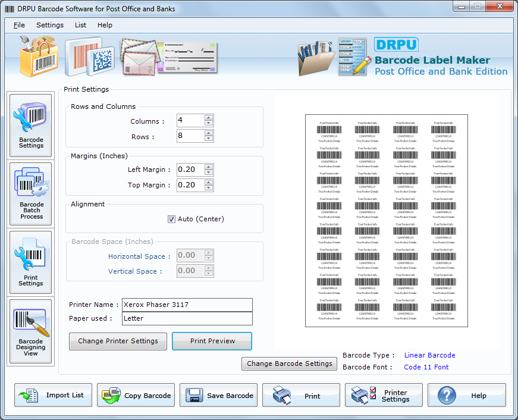
Task: Increase Columns using the up stepper arrow
Action: click(209, 117)
